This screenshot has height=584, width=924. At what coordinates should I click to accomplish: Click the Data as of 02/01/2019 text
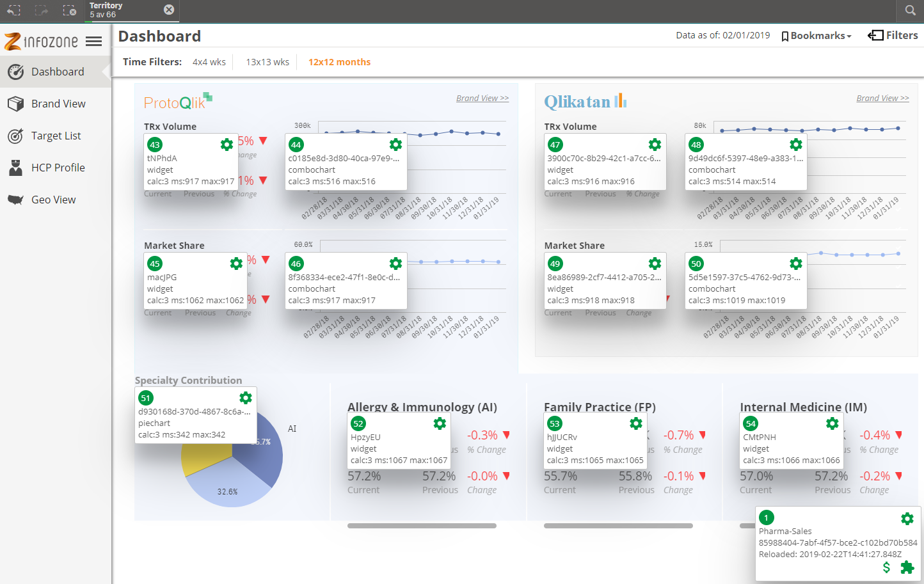click(723, 35)
